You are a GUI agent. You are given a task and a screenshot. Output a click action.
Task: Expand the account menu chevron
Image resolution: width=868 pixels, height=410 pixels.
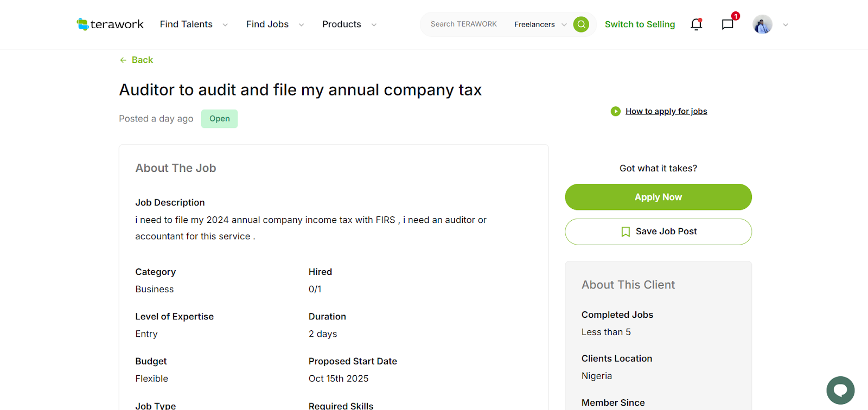tap(786, 25)
